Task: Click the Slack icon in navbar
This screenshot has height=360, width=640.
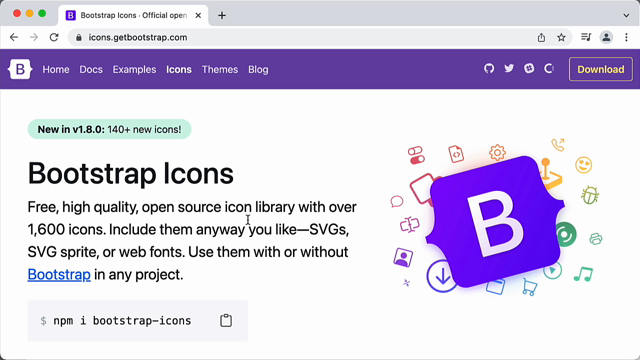Action: [529, 69]
